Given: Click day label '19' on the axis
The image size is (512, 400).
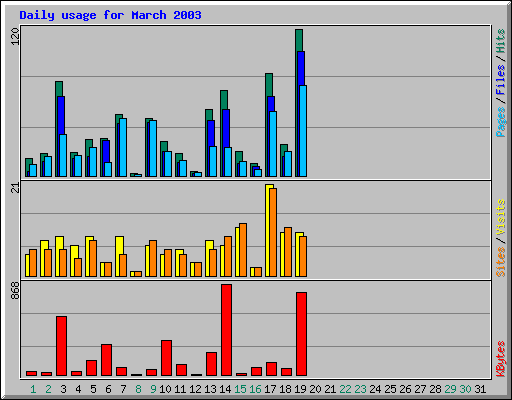Looking at the screenshot, I should (x=300, y=389).
